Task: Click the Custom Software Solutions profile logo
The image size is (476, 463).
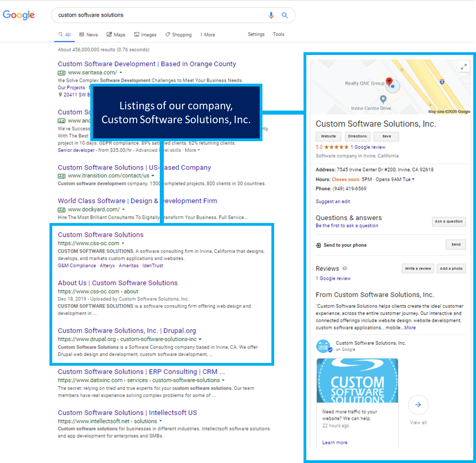Action: (324, 346)
